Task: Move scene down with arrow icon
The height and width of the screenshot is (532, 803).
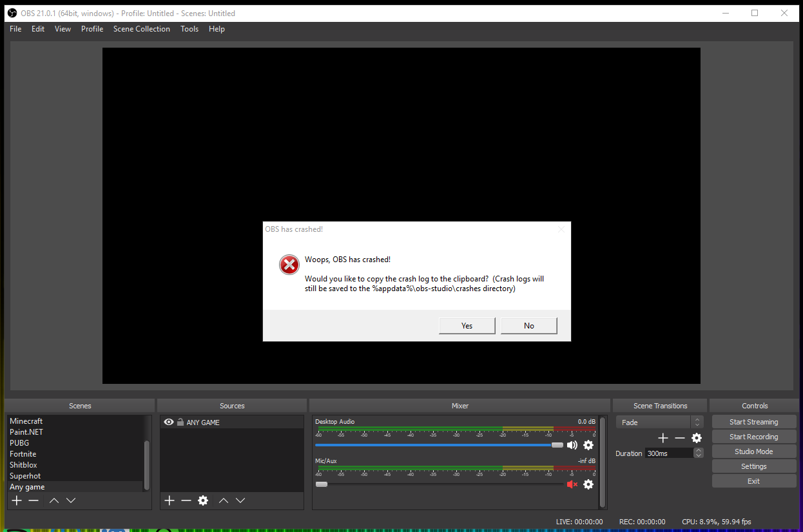Action: pos(71,500)
